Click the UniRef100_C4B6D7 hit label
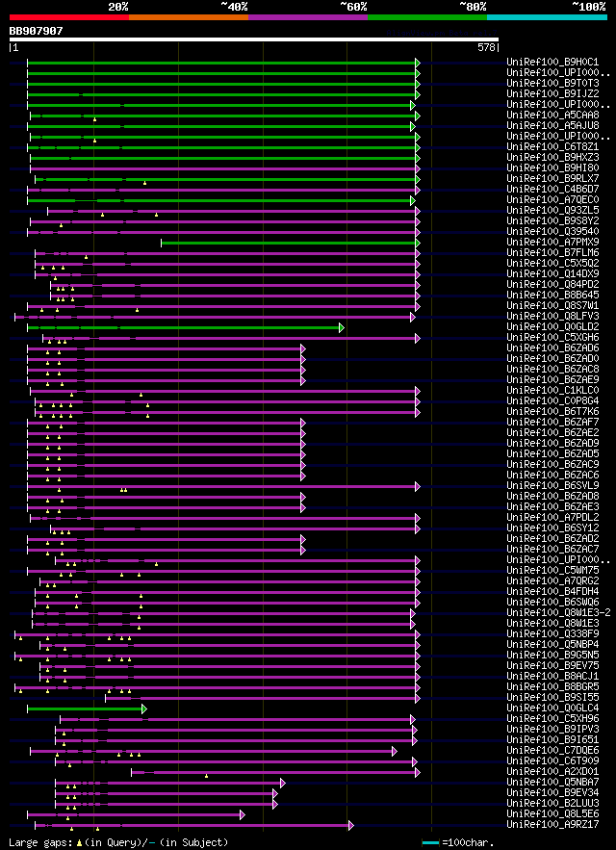The width and height of the screenshot is (616, 850). pyautogui.click(x=552, y=190)
